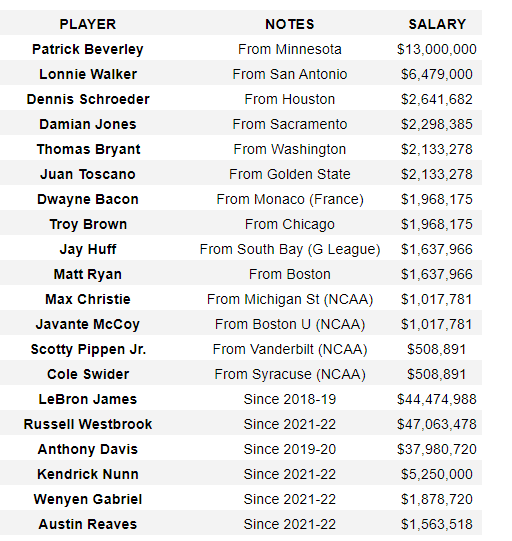Screen dimensions: 512x541
Task: Open LeBron James player entry
Action: [x=88, y=399]
